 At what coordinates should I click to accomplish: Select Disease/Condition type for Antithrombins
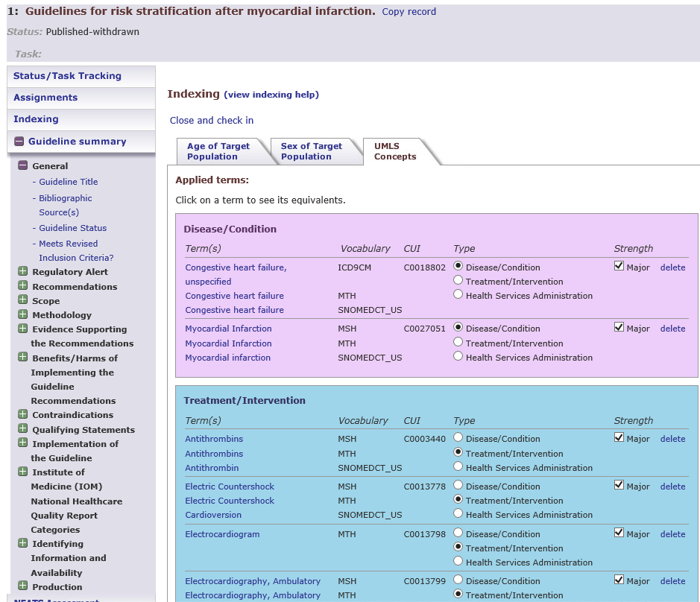458,438
